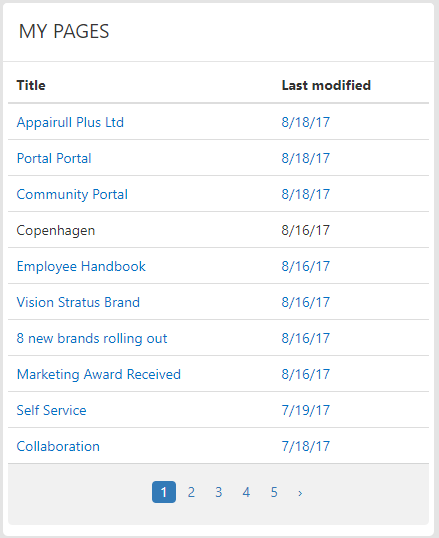The height and width of the screenshot is (538, 439).
Task: Open the Portal Portal page link
Action: (54, 159)
